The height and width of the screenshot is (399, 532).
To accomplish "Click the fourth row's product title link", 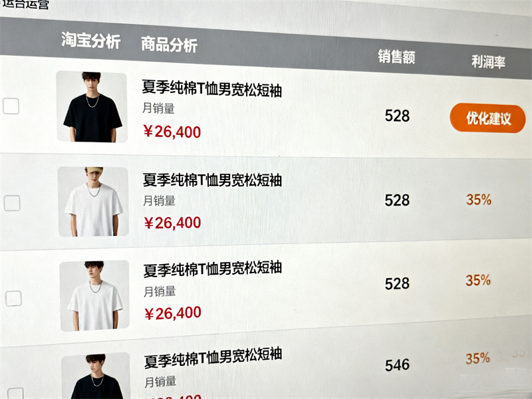I will click(x=213, y=358).
